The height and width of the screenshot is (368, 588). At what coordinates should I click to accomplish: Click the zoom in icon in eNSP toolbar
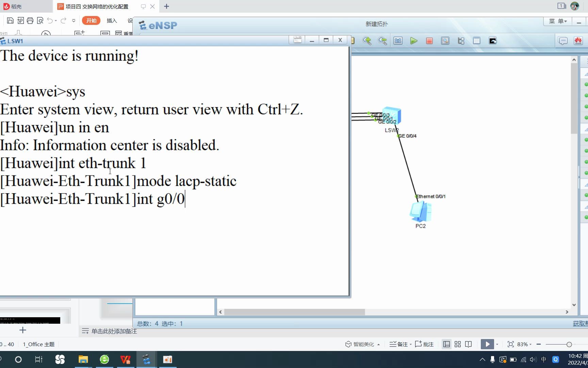pos(367,41)
